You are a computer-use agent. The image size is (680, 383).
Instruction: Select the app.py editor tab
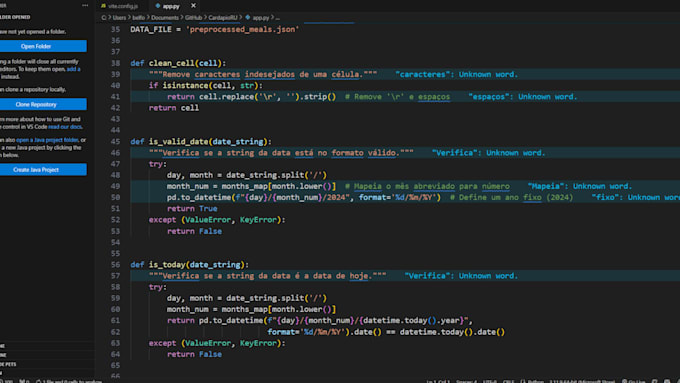171,6
